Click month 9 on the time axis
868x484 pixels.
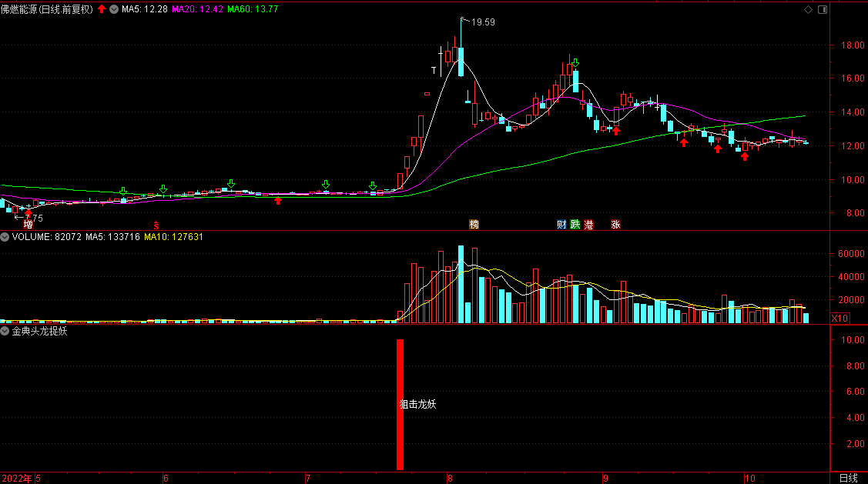[x=605, y=479]
